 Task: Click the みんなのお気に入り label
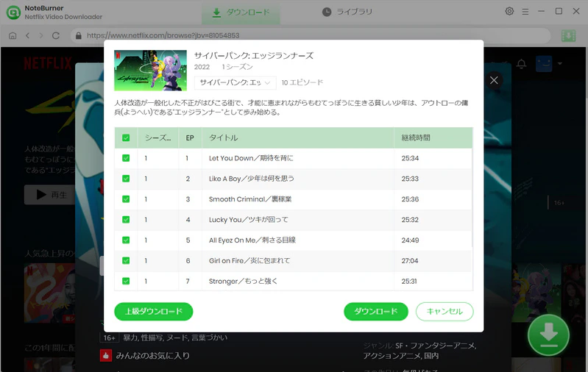[152, 356]
